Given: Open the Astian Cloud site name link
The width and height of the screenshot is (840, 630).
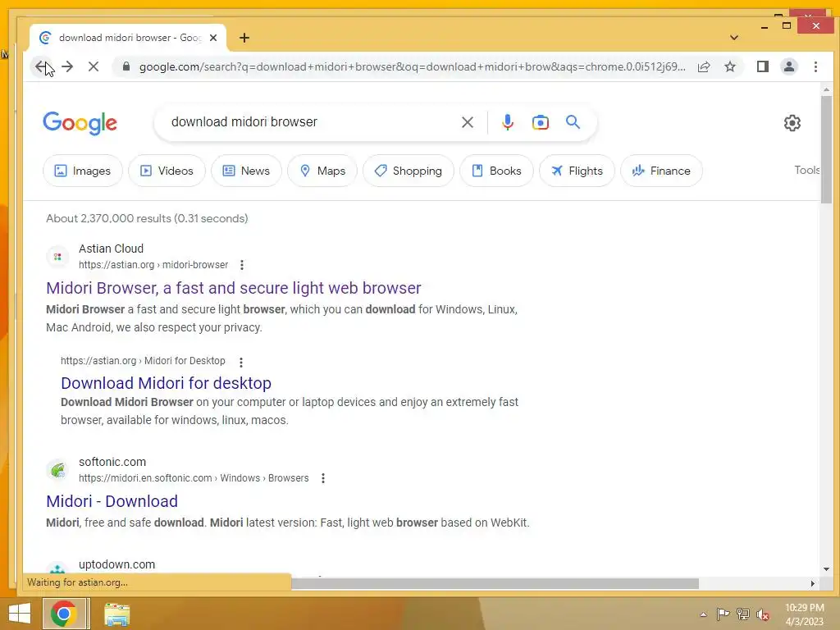Looking at the screenshot, I should tap(111, 249).
